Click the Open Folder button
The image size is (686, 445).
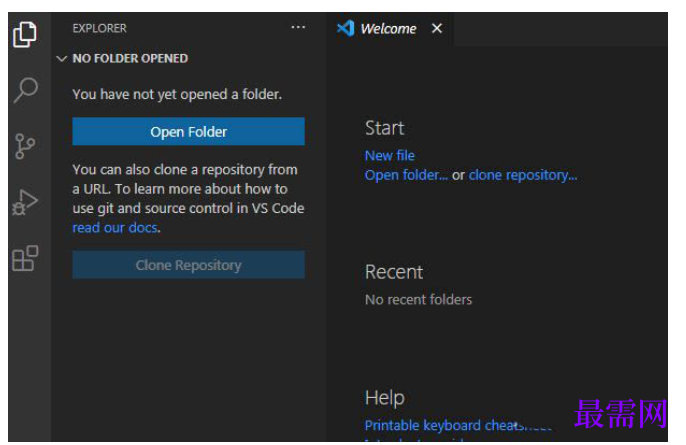click(189, 131)
